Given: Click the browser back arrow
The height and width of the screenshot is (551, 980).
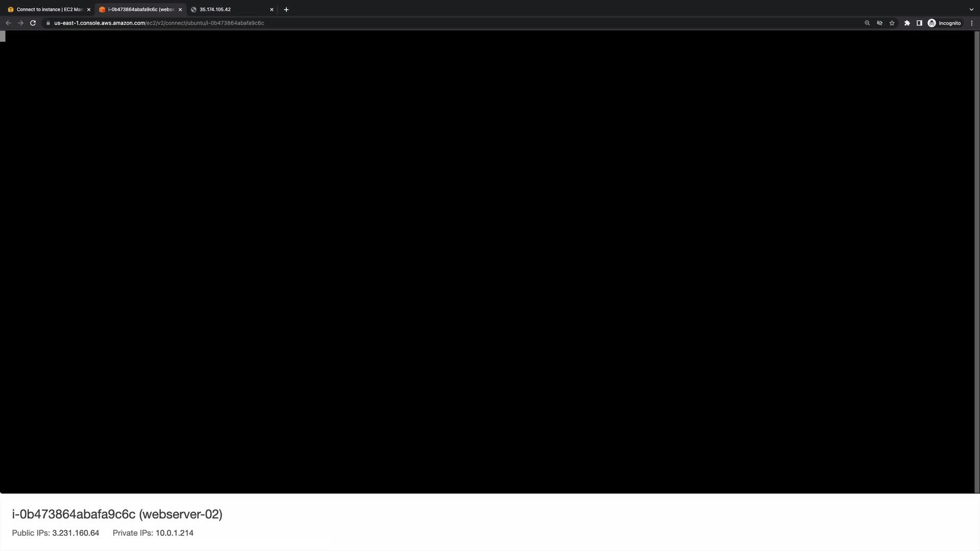Looking at the screenshot, I should (8, 23).
